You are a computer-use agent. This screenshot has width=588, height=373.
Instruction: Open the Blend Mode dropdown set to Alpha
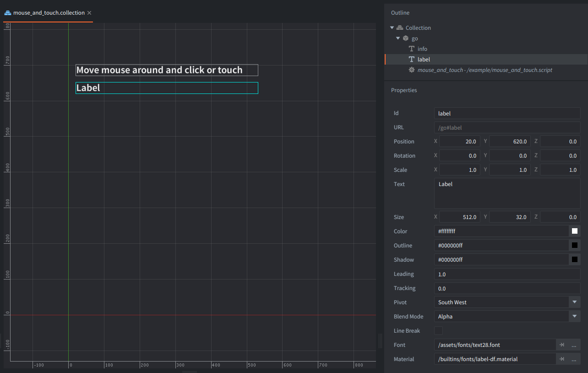coord(507,317)
